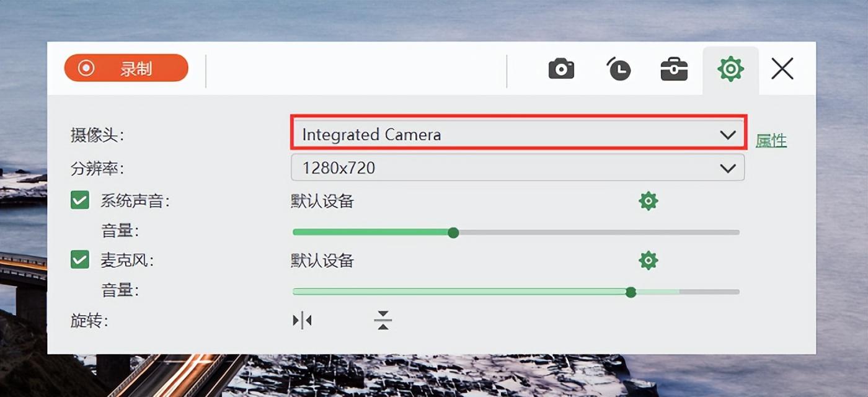
Task: Uncheck the 麦克风 checkbox
Action: click(x=80, y=259)
